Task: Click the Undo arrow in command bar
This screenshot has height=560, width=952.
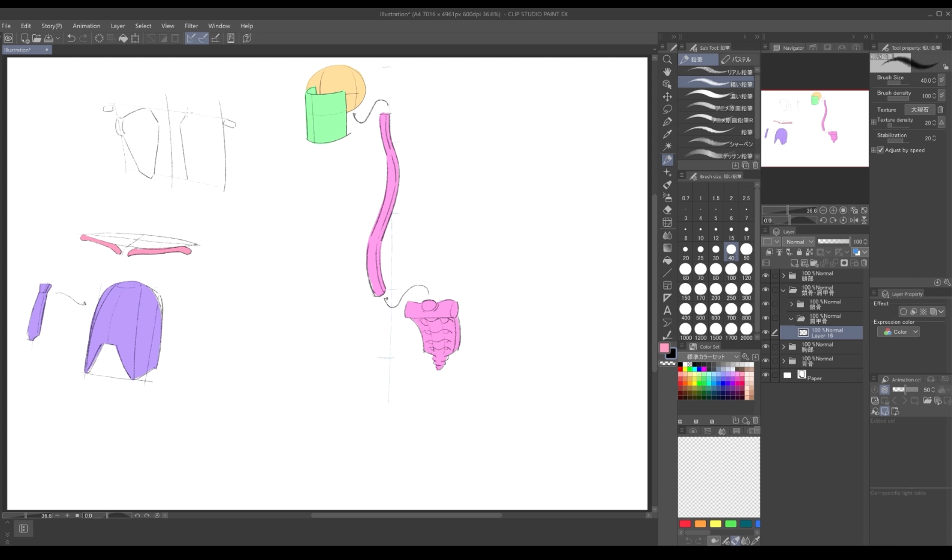Action: (x=71, y=38)
